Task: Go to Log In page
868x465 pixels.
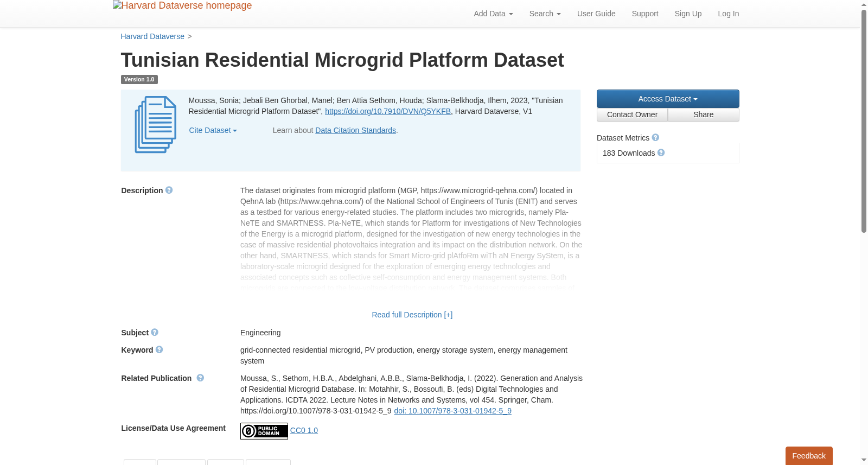Action: tap(728, 14)
